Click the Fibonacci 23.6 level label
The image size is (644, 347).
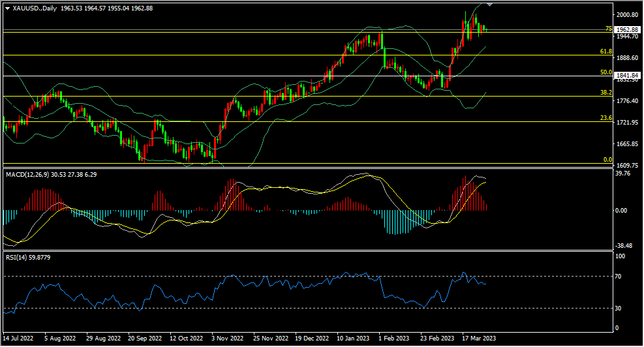pos(606,118)
